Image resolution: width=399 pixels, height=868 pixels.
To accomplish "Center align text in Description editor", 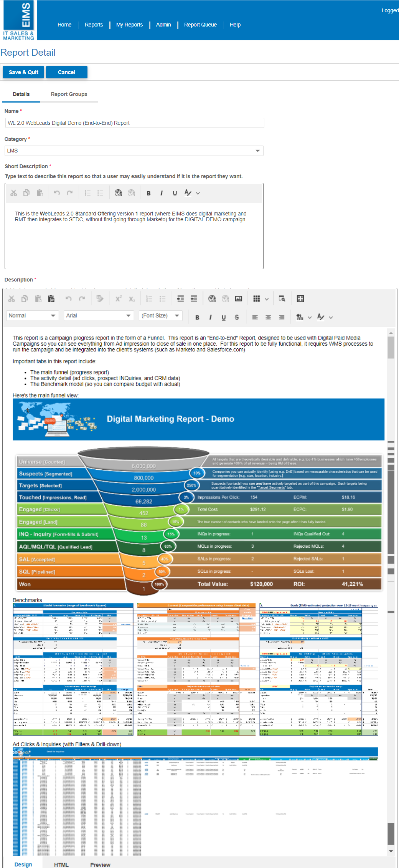I will pyautogui.click(x=268, y=317).
